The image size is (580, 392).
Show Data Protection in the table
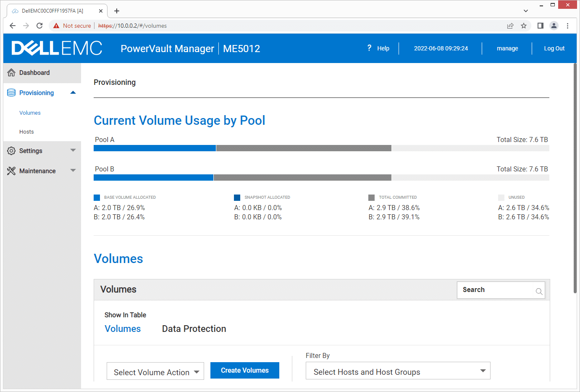(194, 329)
